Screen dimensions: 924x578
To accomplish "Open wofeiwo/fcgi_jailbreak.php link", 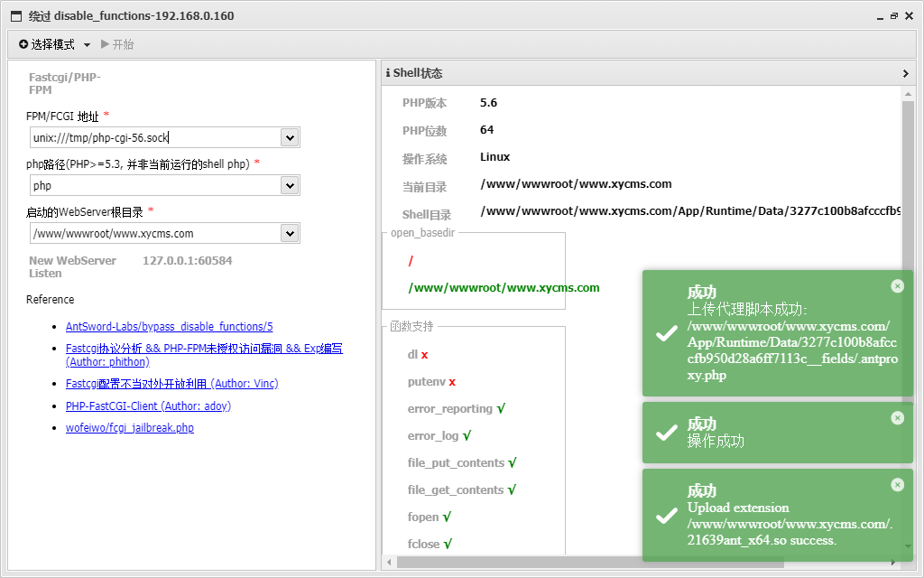I will coord(130,427).
